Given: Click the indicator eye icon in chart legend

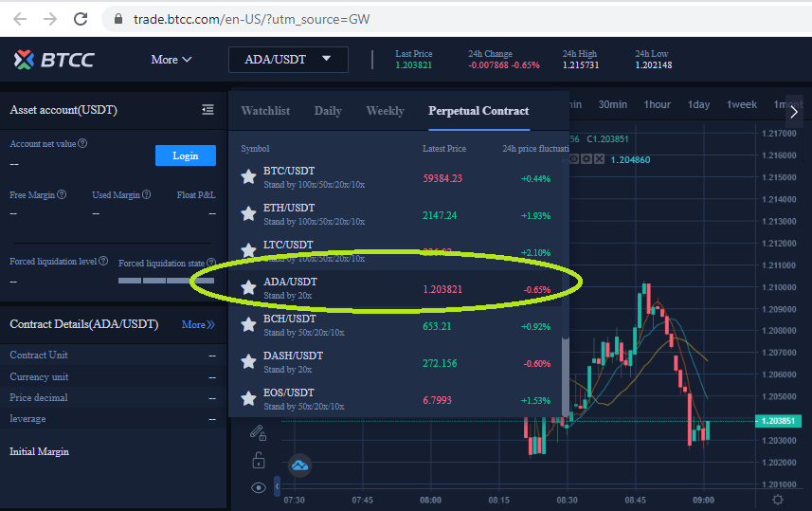Looking at the screenshot, I should click(574, 159).
